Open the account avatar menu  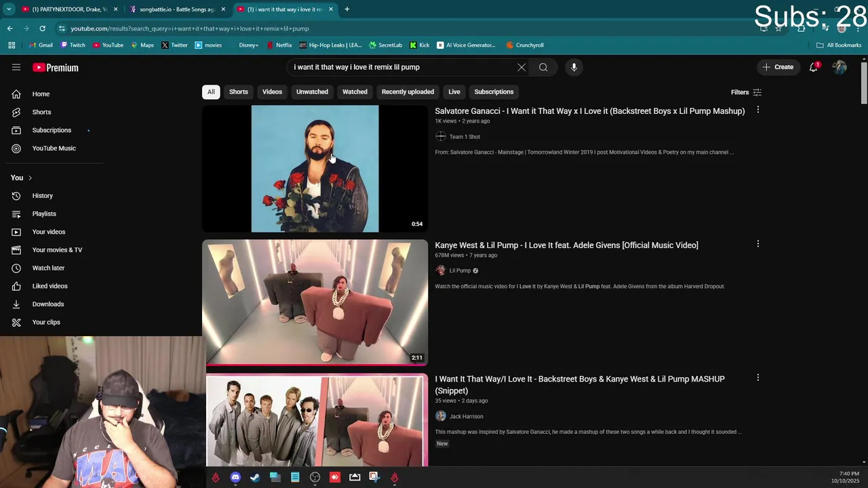point(840,67)
